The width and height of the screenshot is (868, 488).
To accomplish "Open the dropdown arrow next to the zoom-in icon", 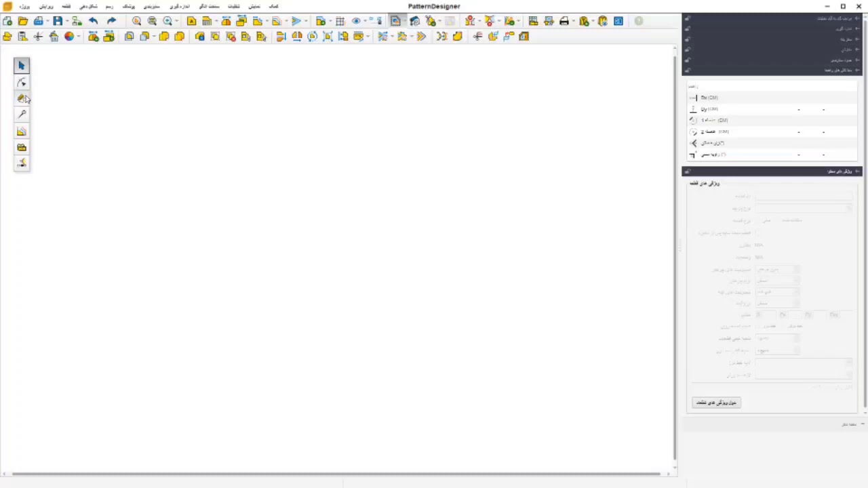I will point(176,21).
